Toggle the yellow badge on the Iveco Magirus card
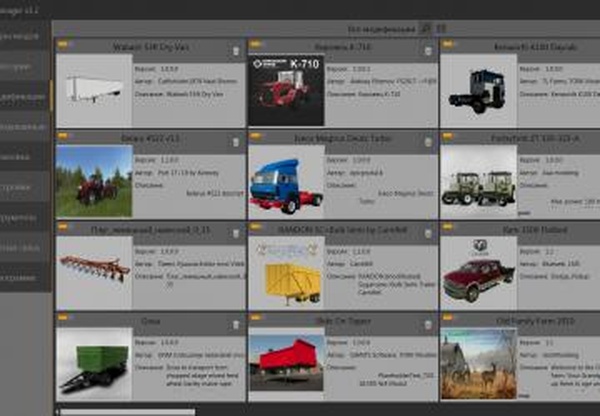 255,135
